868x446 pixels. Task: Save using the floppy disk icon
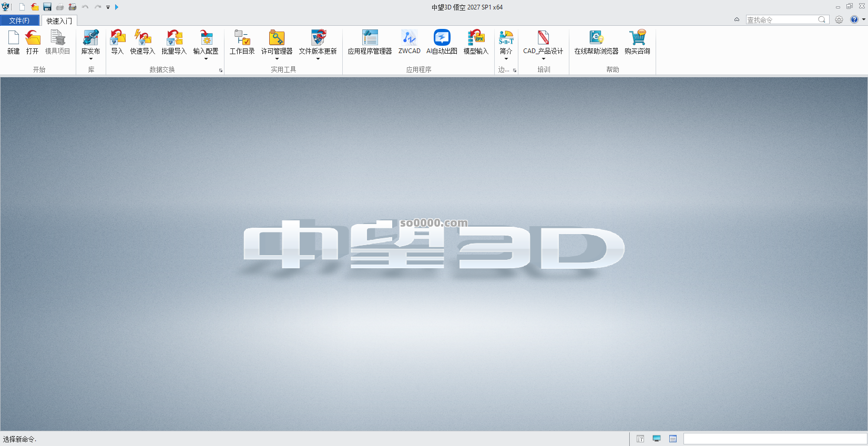[x=47, y=7]
